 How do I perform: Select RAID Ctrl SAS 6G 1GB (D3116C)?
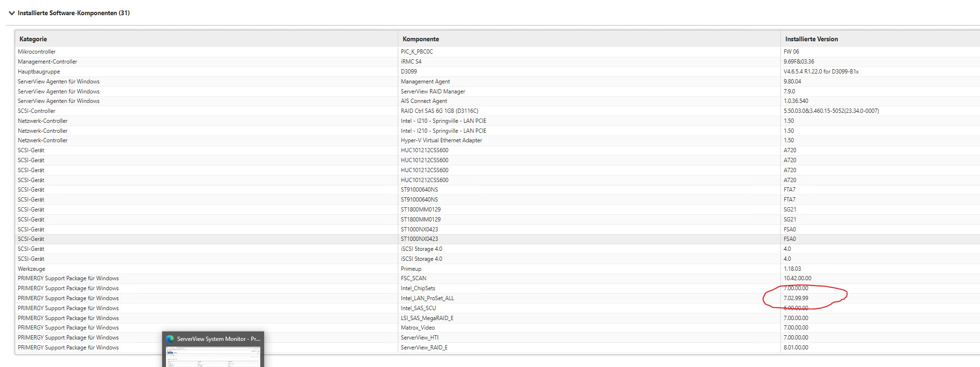click(x=440, y=111)
